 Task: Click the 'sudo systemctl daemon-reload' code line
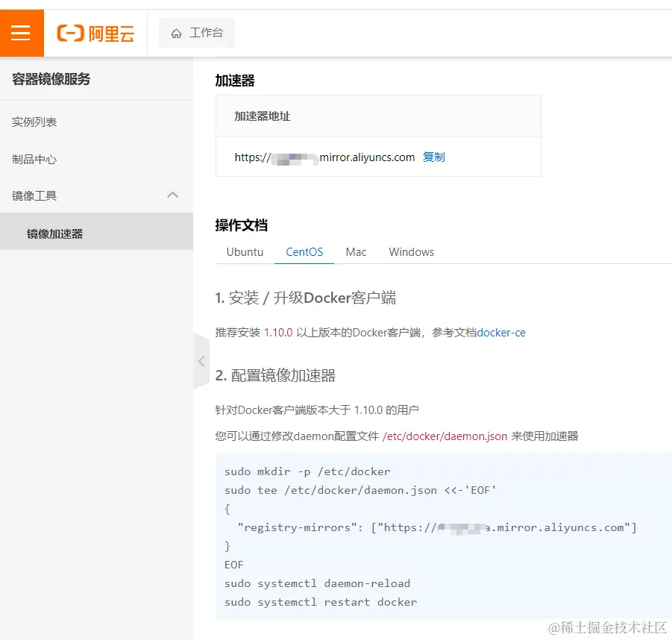tap(317, 583)
